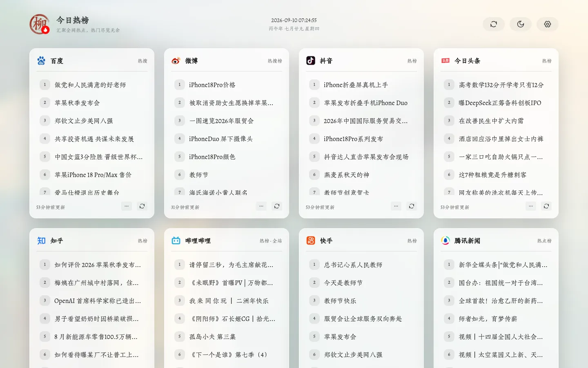Refresh the 微博 card
The width and height of the screenshot is (588, 368).
coord(277,206)
